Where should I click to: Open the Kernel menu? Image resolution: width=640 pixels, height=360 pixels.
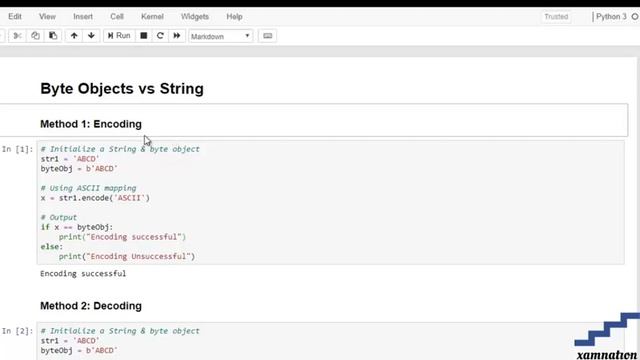click(152, 17)
